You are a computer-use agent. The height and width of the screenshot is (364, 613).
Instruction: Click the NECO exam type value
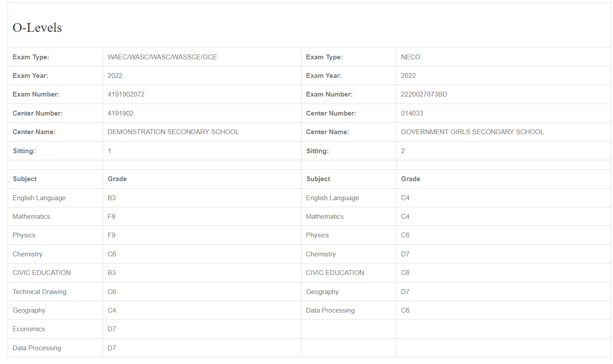coord(411,57)
